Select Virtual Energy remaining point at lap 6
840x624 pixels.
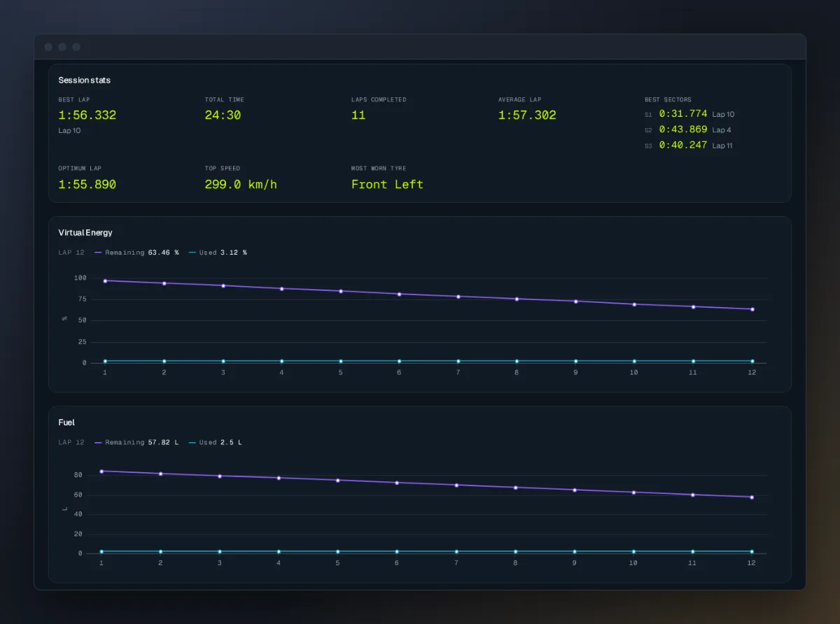[399, 294]
